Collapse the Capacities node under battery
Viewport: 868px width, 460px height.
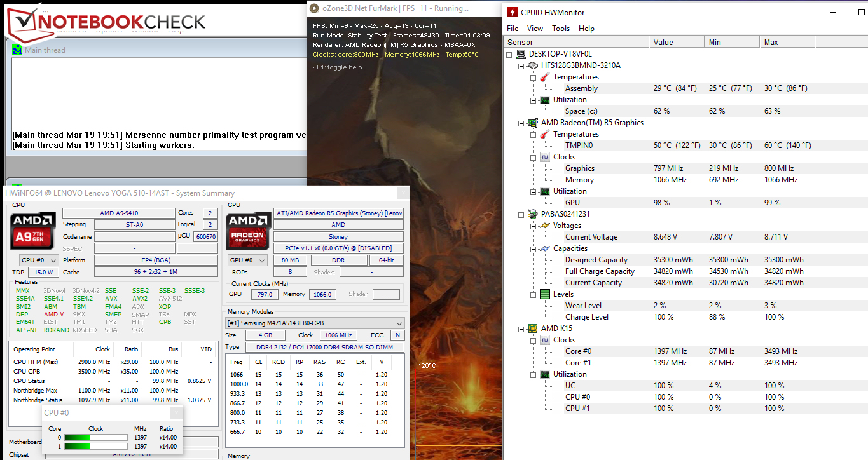[x=534, y=248]
